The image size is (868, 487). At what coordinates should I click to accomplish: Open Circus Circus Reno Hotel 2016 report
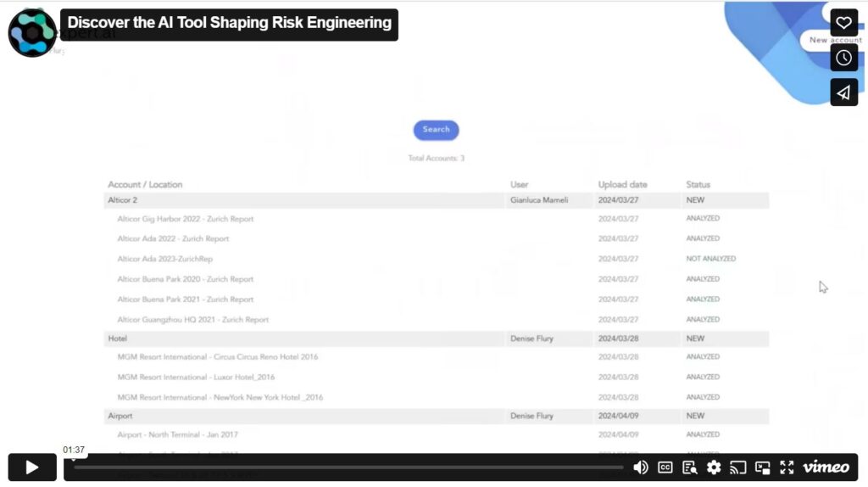click(218, 357)
